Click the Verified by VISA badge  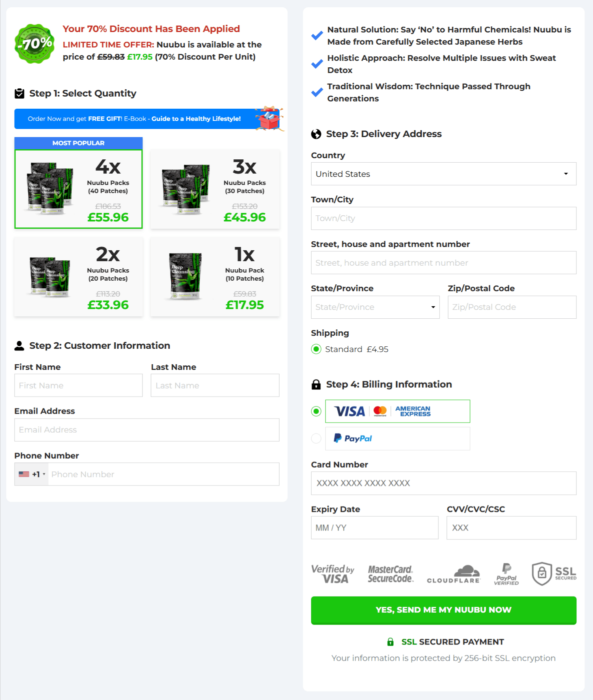click(x=333, y=574)
